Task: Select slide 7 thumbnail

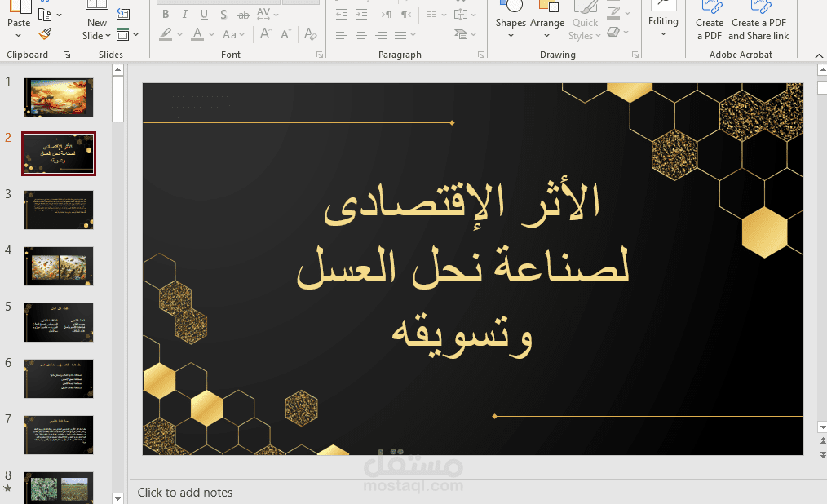Action: click(x=59, y=435)
